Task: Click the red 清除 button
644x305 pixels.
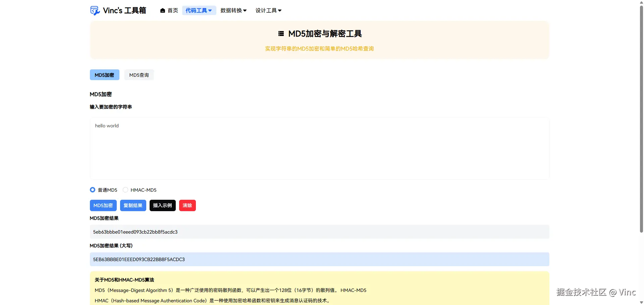Action: pos(187,205)
